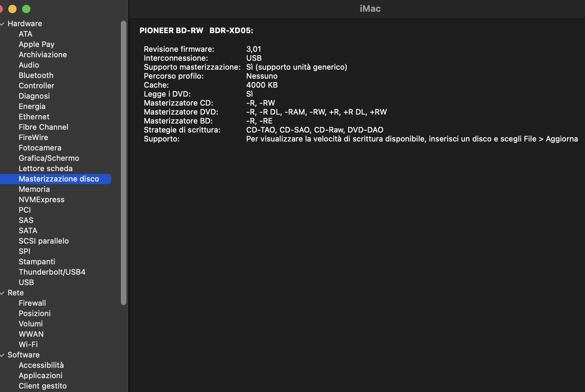Select Archiviazione in the sidebar
Image resolution: width=585 pixels, height=392 pixels.
(x=43, y=55)
